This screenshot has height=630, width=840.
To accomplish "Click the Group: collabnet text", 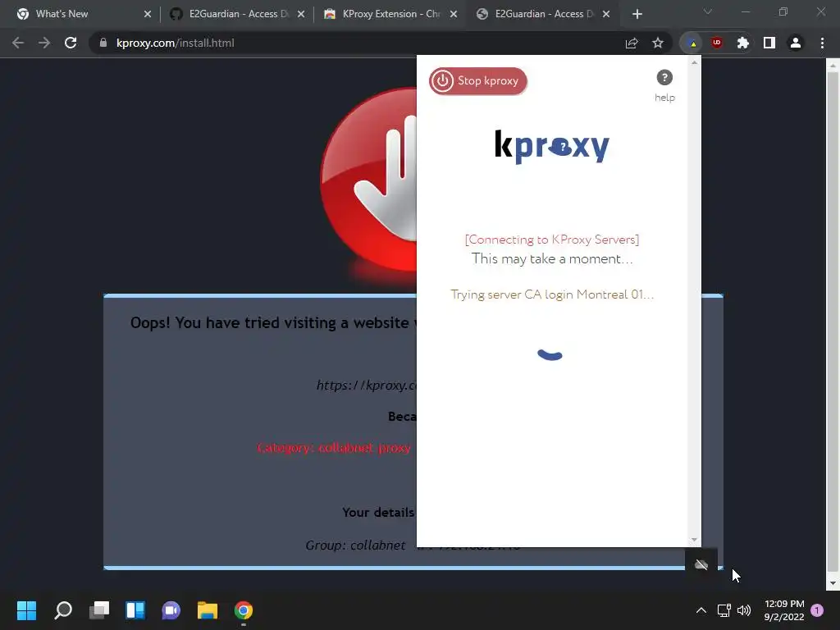I will (355, 546).
